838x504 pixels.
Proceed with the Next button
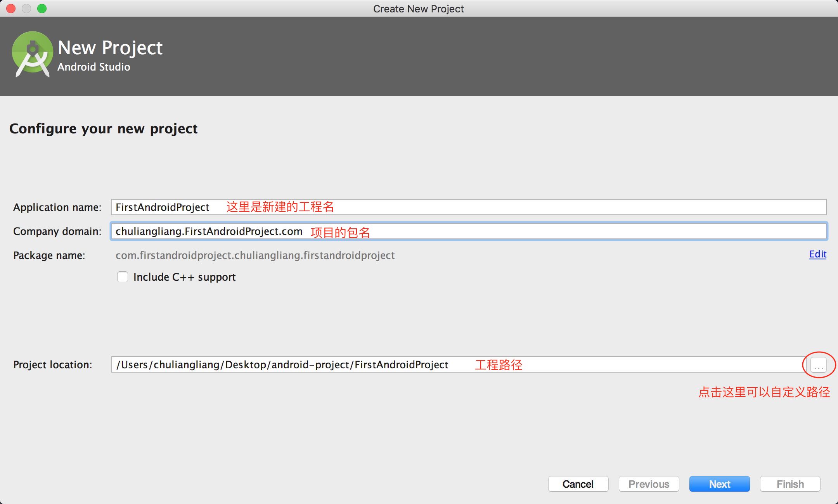tap(719, 484)
